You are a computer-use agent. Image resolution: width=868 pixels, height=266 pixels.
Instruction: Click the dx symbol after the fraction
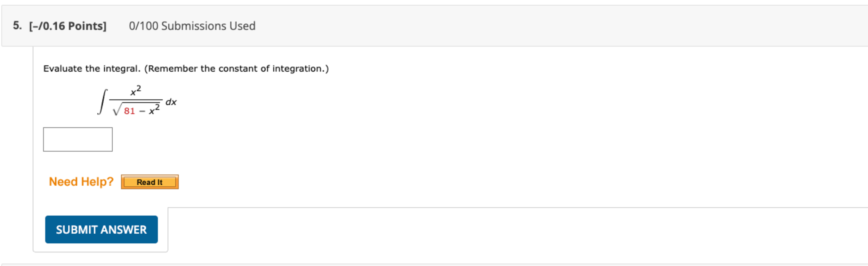pos(172,101)
